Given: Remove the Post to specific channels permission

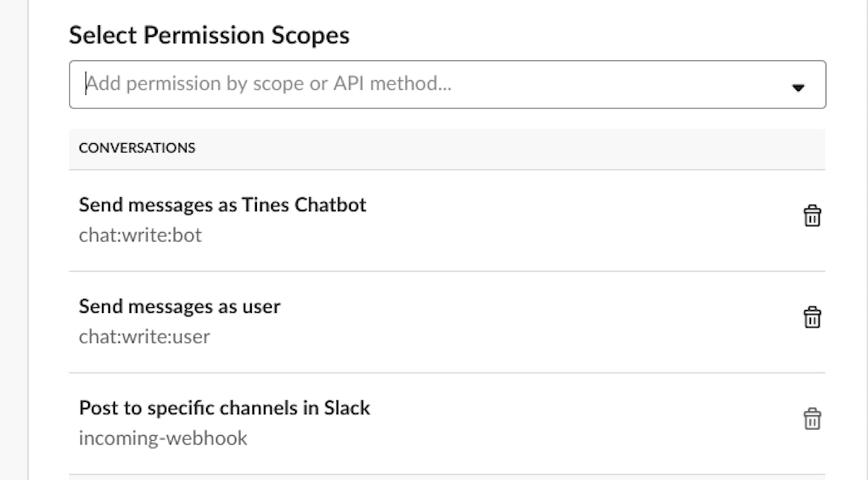Looking at the screenshot, I should point(812,419).
